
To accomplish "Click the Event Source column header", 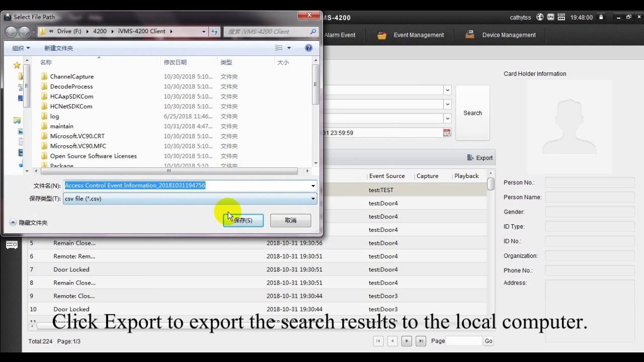I will point(387,176).
